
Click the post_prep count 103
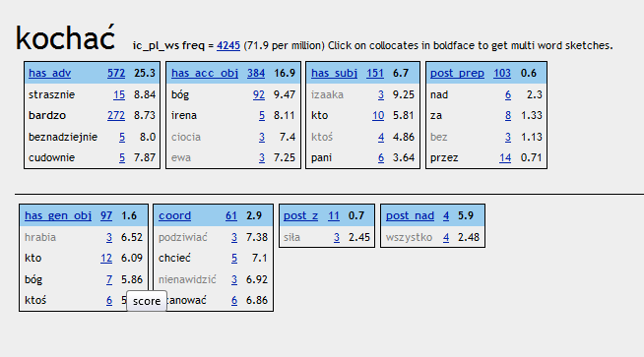point(502,73)
